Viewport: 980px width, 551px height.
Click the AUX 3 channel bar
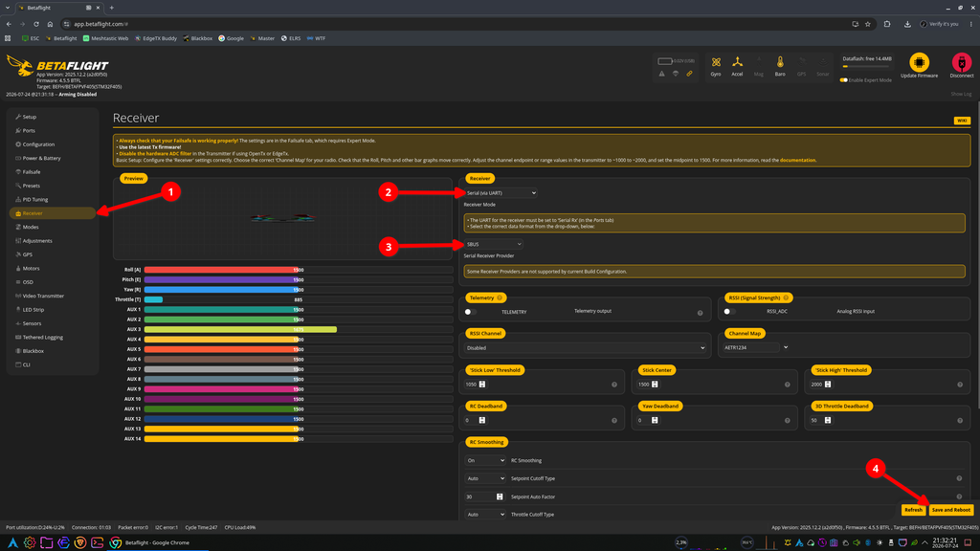pyautogui.click(x=299, y=329)
